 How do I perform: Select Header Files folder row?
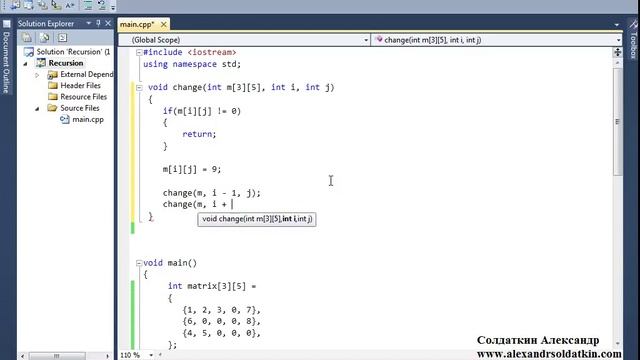(80, 85)
